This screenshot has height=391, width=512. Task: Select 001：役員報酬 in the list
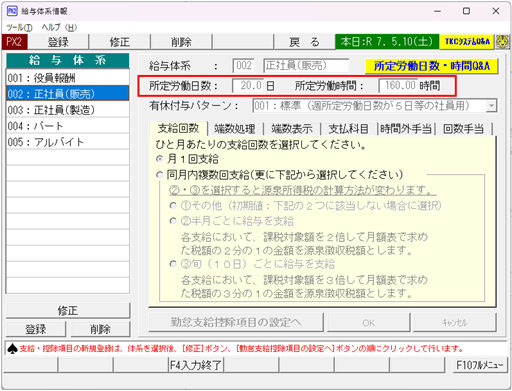tap(68, 78)
